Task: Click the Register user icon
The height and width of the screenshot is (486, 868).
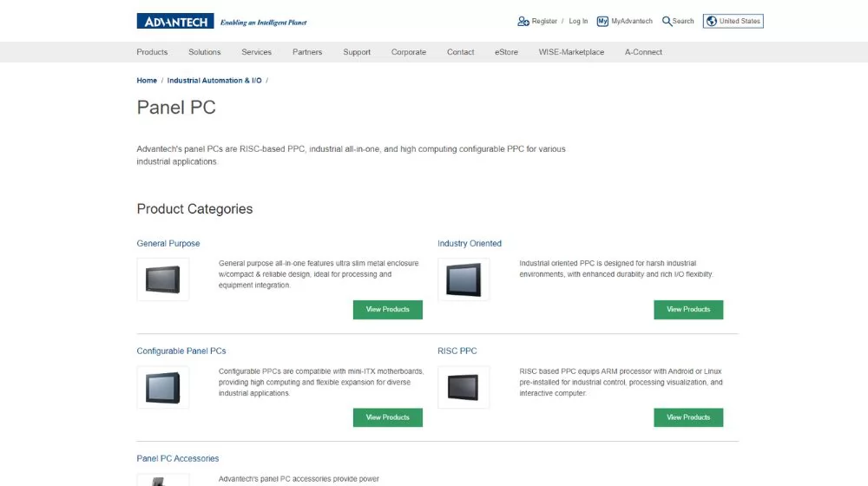Action: click(523, 21)
